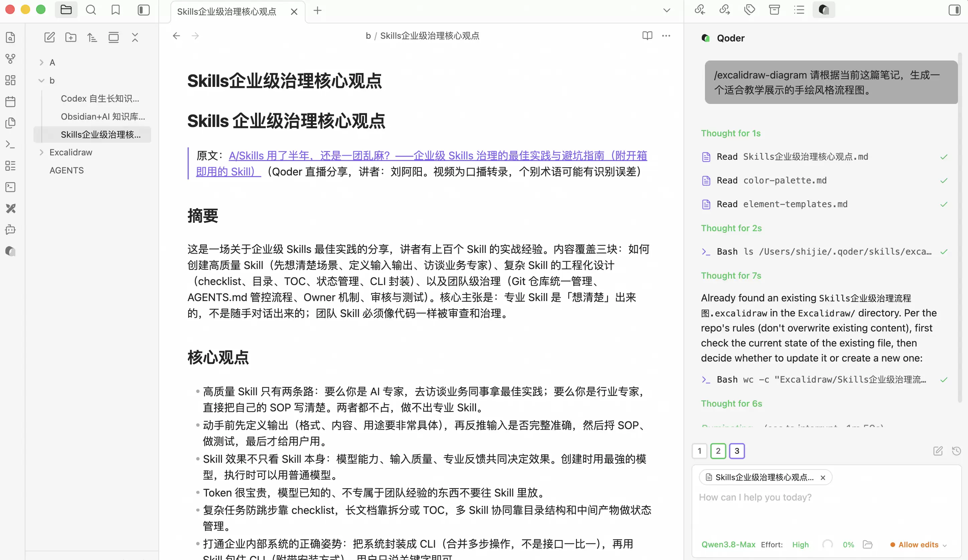
Task: Open the bookmarks panel icon
Action: coord(116,10)
